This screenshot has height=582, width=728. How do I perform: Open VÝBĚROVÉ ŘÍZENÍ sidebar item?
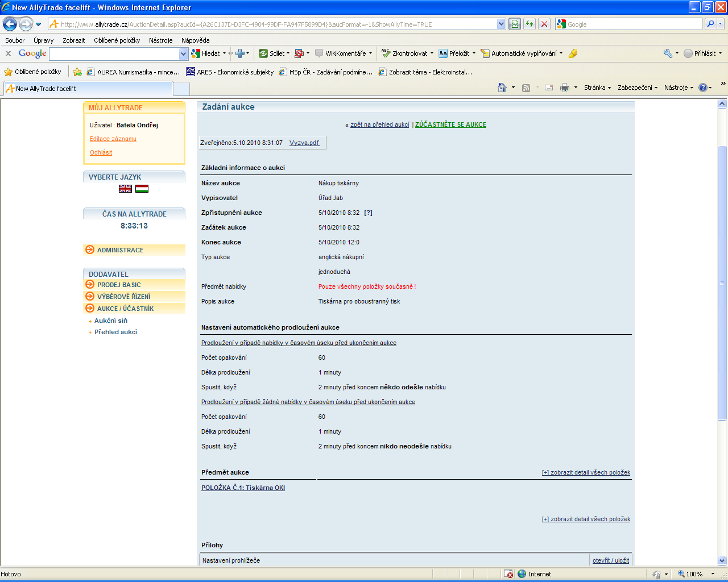[x=134, y=297]
